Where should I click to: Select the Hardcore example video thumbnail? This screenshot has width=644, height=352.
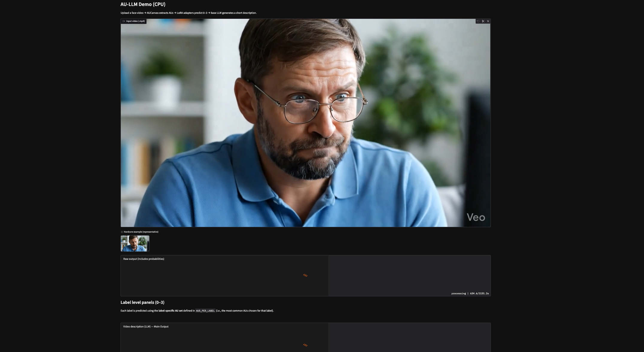pyautogui.click(x=135, y=243)
